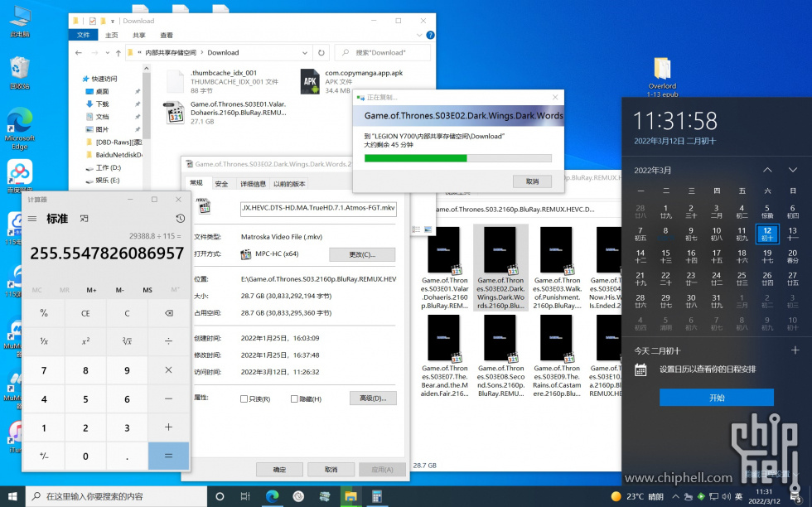
Task: Add event with plus icon
Action: [x=795, y=350]
